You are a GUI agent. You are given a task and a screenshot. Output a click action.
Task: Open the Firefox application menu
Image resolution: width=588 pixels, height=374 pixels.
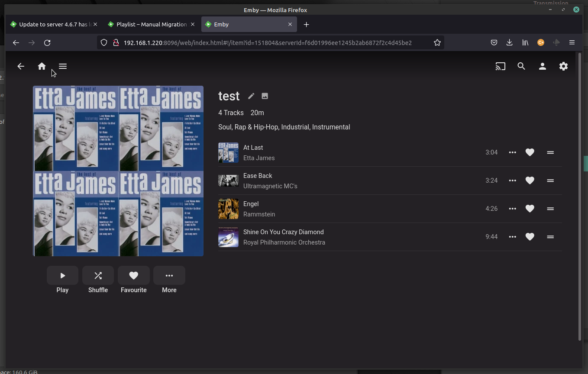pyautogui.click(x=572, y=42)
